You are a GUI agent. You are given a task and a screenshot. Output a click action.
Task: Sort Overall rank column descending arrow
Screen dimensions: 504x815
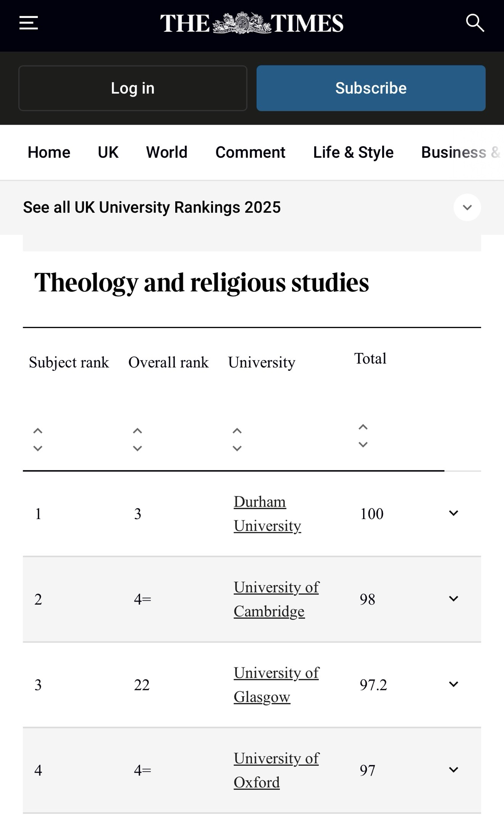pos(138,449)
